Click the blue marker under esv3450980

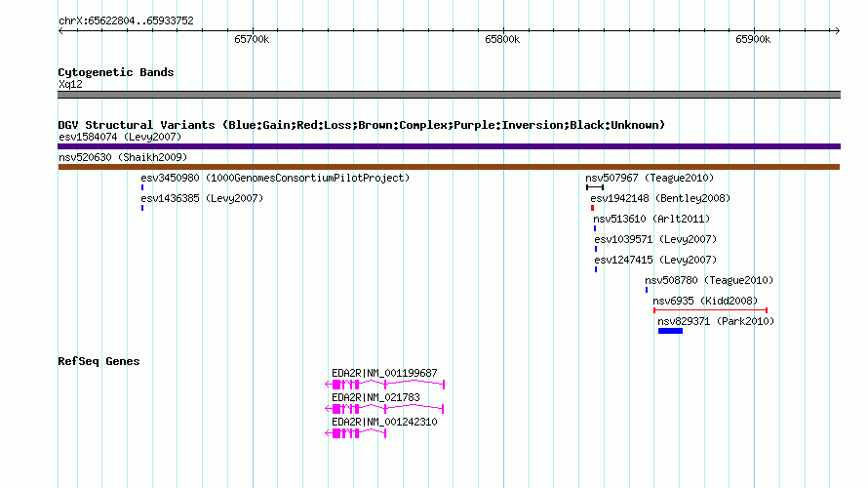point(142,187)
